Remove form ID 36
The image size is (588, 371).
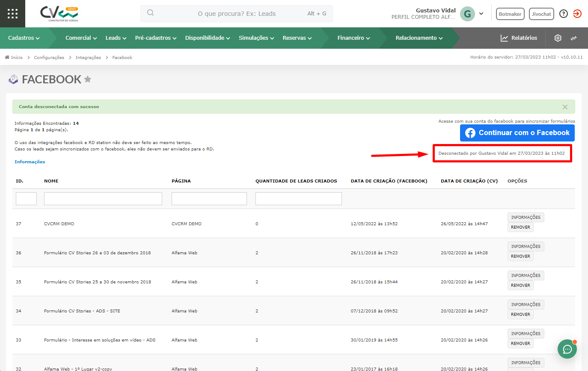click(520, 256)
